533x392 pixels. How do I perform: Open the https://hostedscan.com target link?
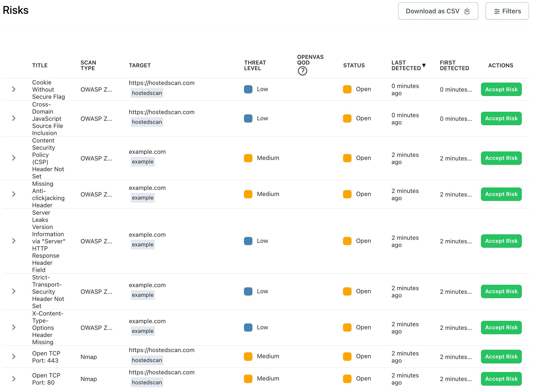tap(162, 83)
